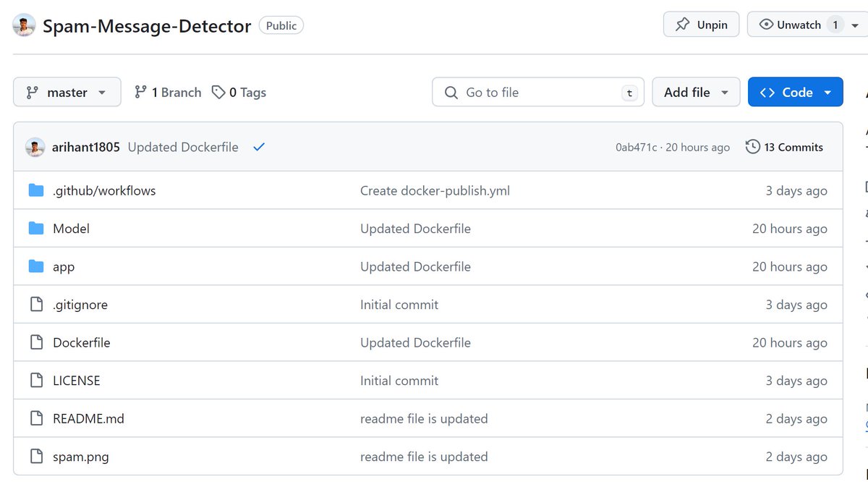Click the folder icon for .github/workflows
This screenshot has height=482, width=868.
[x=36, y=191]
